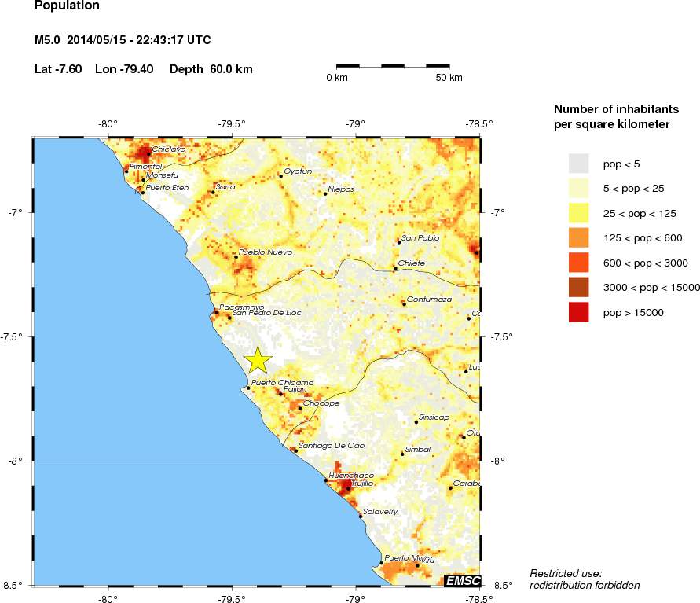This screenshot has height=603, width=700.
Task: Click the black dot marking Pueblo Nuevo
Action: [236, 257]
